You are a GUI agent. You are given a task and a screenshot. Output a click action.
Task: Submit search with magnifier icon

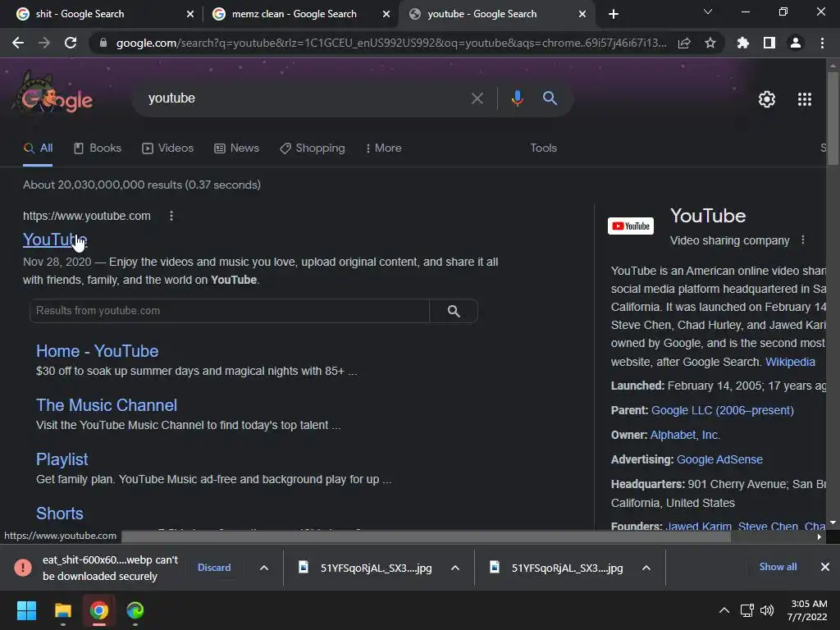[550, 98]
